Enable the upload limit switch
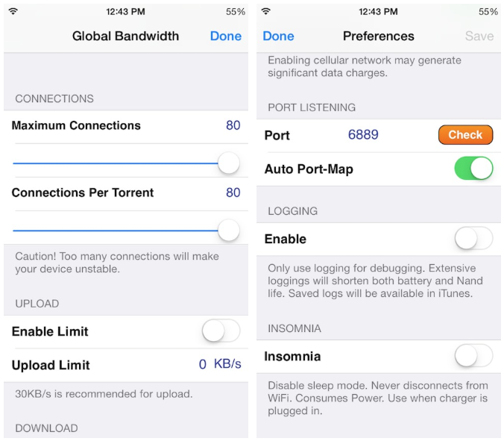Viewport: 504px width, 441px height. coord(221,331)
